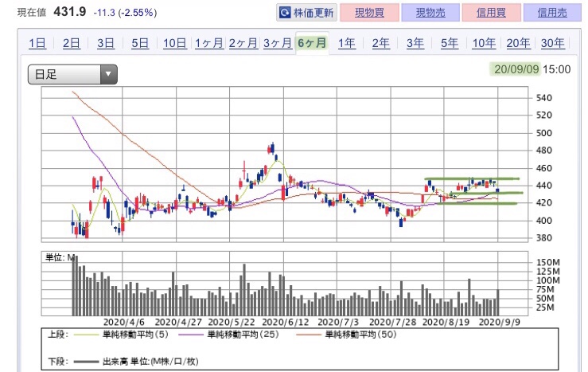Select the 1ヶ月 period tab

[x=209, y=43]
